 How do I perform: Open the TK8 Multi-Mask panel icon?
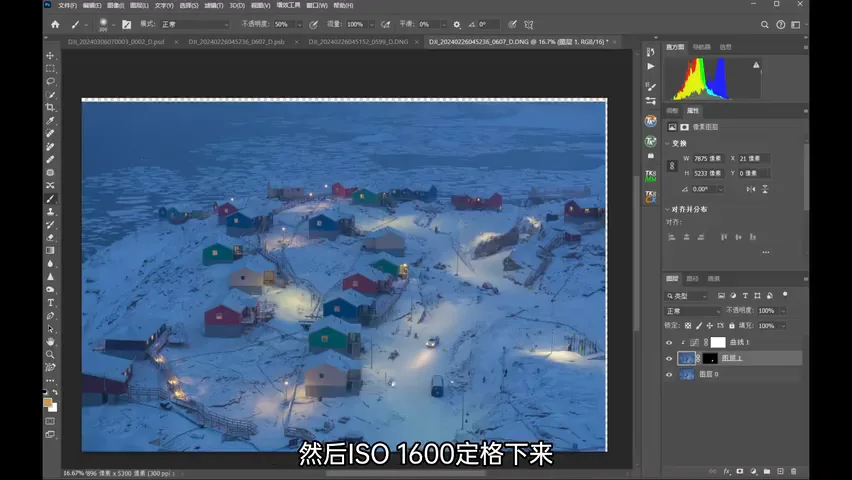click(650, 176)
